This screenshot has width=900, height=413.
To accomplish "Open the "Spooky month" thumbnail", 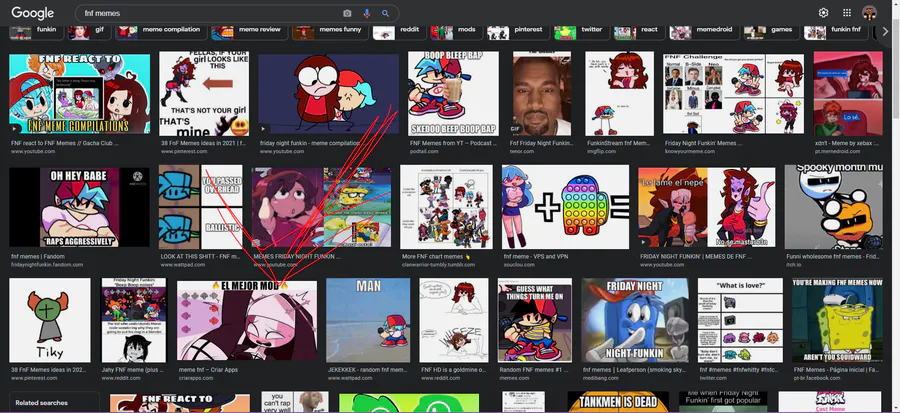I will click(x=833, y=207).
